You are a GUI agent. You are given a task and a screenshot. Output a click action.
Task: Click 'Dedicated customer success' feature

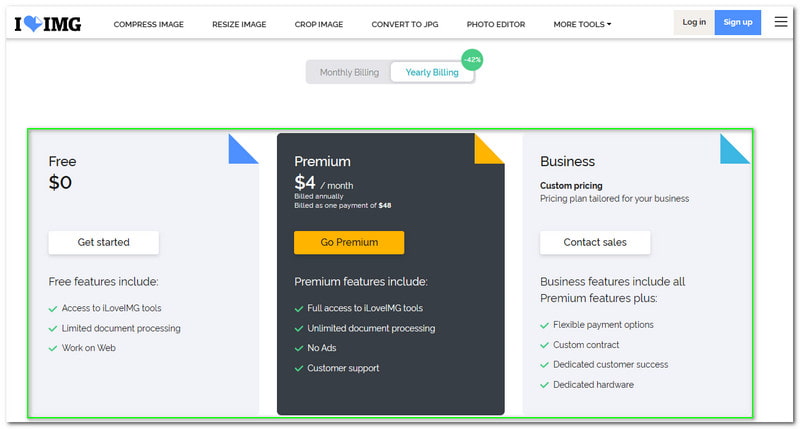click(x=611, y=365)
